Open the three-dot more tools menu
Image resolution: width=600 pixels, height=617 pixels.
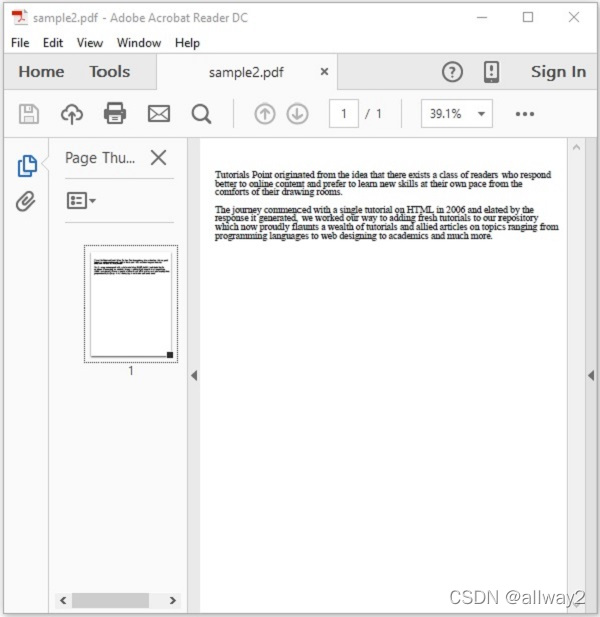click(x=525, y=114)
